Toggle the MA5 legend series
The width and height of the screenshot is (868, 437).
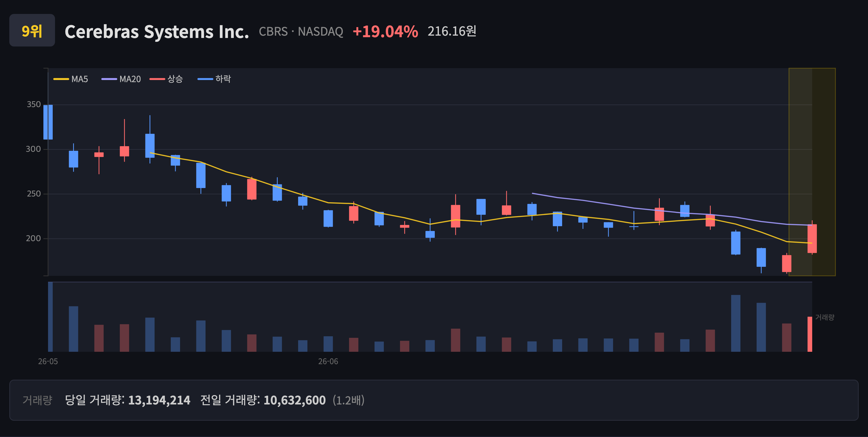(71, 79)
